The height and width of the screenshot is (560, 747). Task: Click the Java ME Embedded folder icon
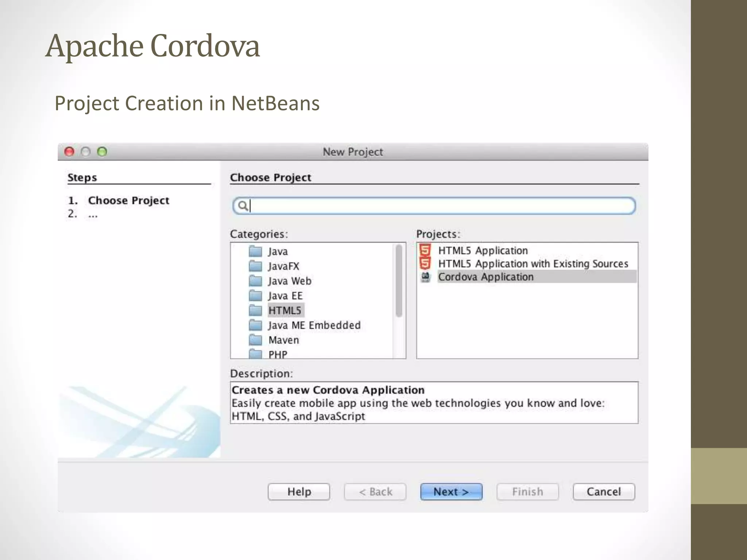point(255,325)
